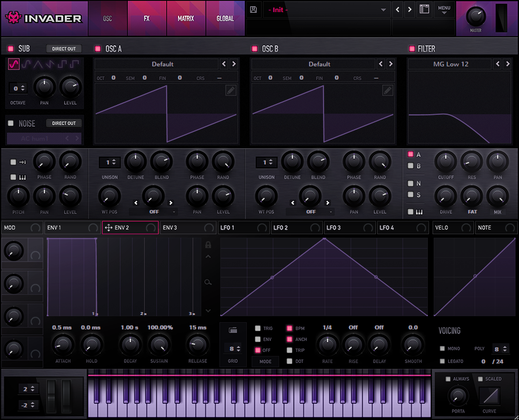Enable the NOISE oscillator

(x=11, y=123)
